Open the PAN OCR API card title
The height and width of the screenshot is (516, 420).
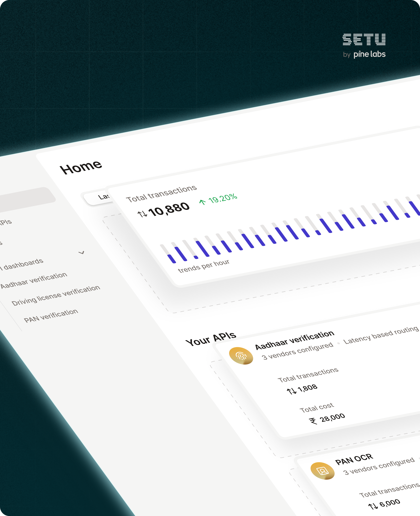click(354, 459)
